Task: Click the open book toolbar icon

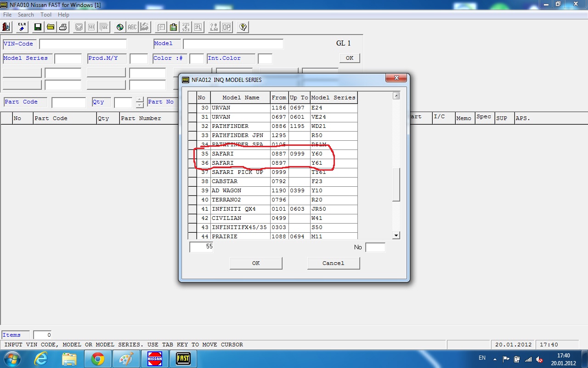Action: 161,27
